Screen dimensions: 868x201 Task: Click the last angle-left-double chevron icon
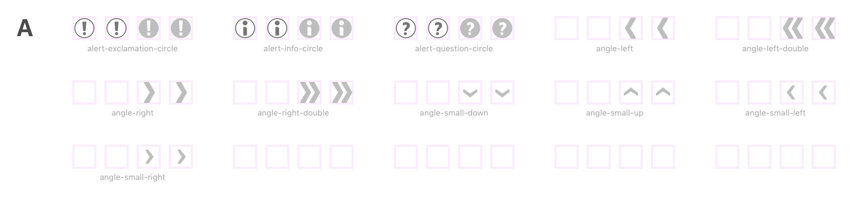tap(824, 28)
